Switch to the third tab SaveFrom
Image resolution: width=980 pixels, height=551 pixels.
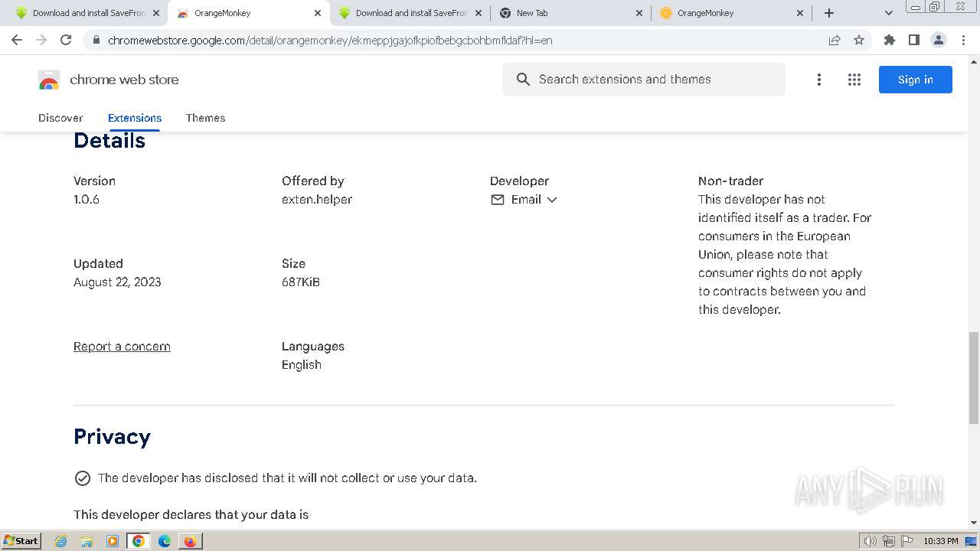tap(410, 13)
